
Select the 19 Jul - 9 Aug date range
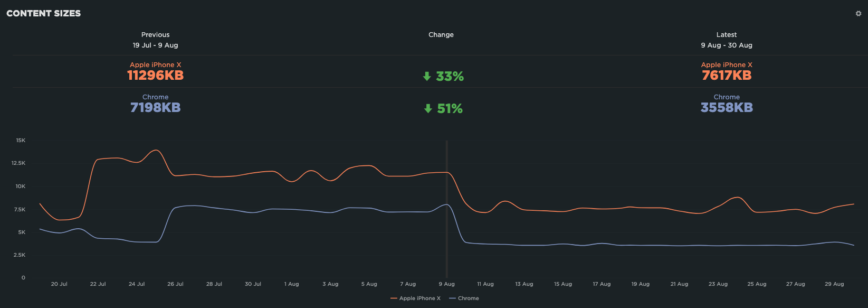[155, 45]
